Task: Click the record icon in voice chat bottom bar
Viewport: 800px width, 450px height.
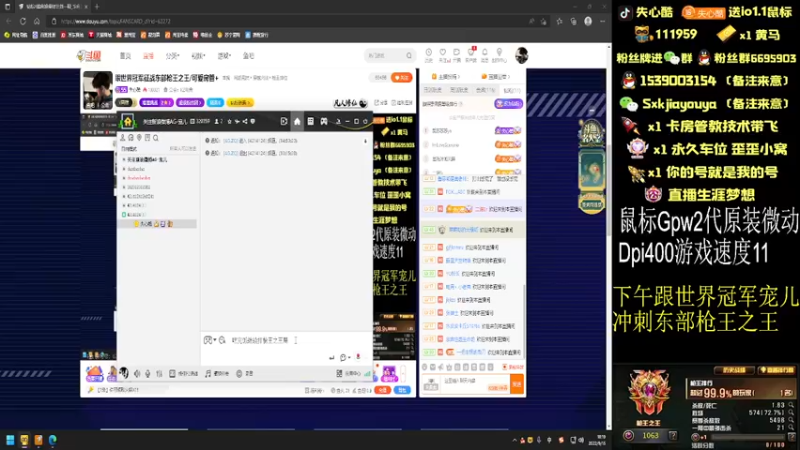Action: (239, 373)
